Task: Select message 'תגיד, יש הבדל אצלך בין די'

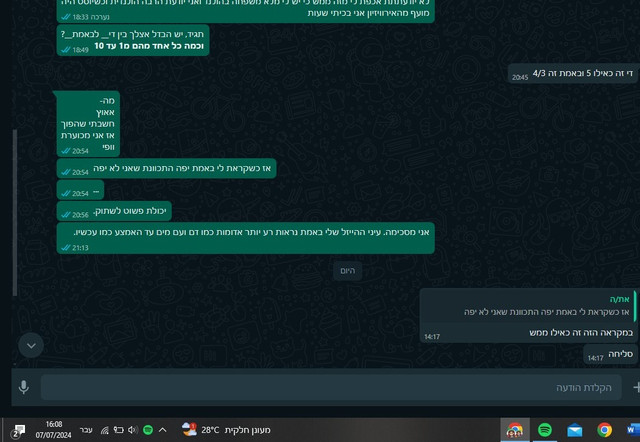Action: [133, 40]
